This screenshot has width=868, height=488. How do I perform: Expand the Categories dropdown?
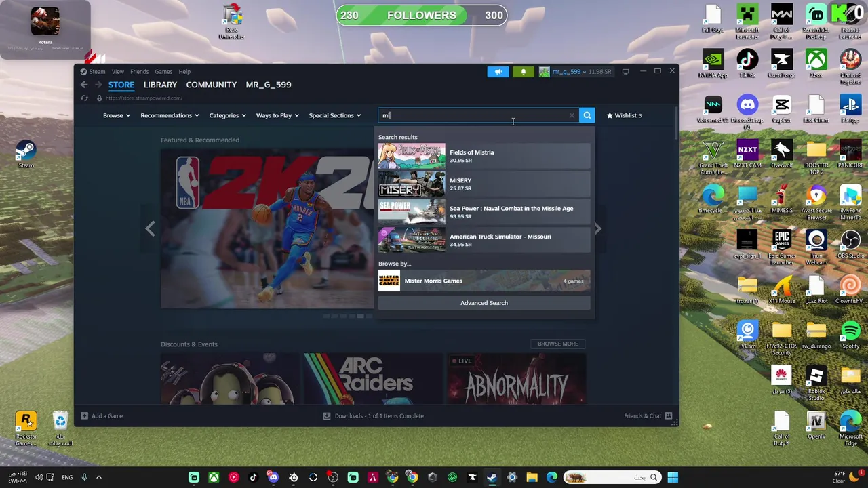(227, 115)
